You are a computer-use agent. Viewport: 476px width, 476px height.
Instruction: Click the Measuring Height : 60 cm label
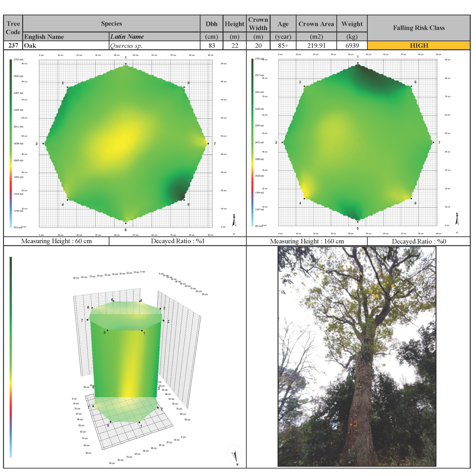coord(56,241)
